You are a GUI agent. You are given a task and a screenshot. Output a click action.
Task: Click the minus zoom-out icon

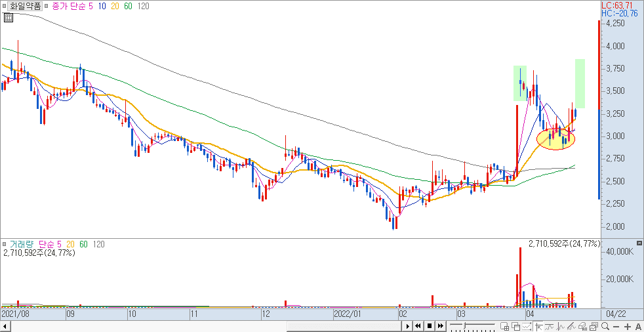coord(616,327)
